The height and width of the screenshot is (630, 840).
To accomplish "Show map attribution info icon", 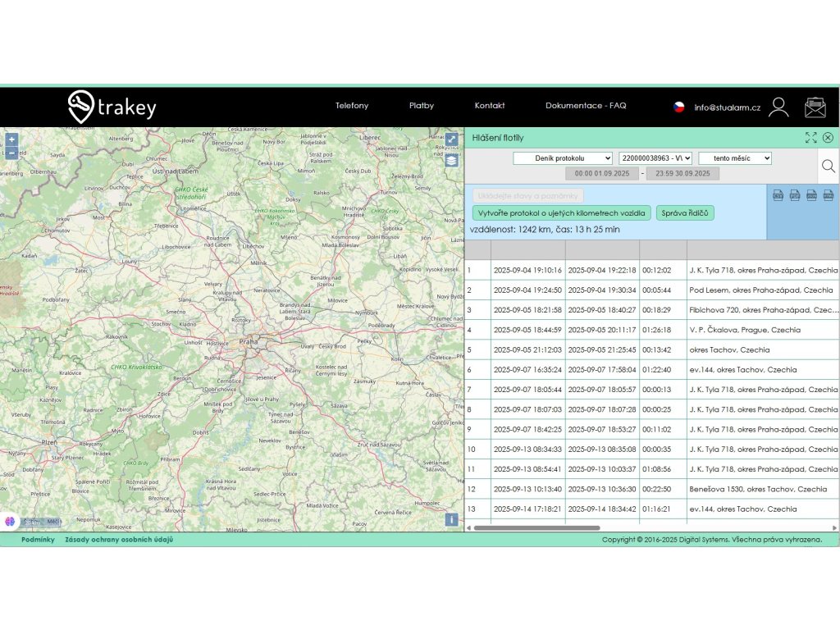I will point(451,519).
